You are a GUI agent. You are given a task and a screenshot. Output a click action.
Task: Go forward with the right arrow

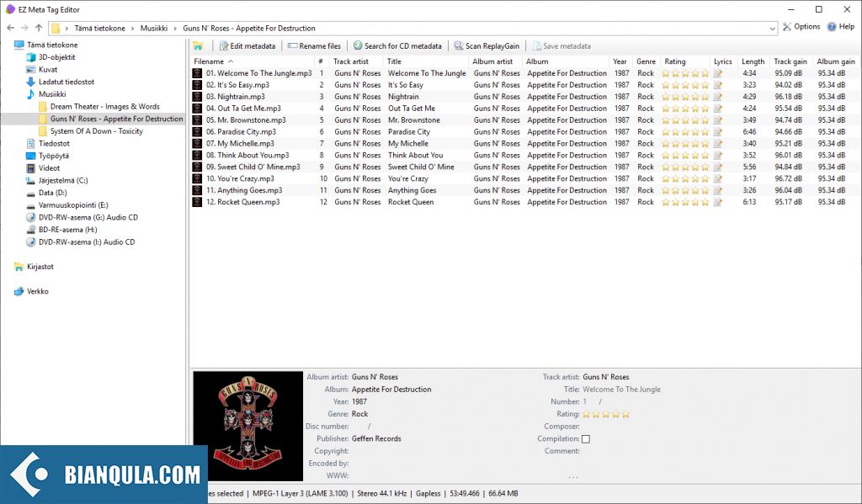pyautogui.click(x=24, y=28)
